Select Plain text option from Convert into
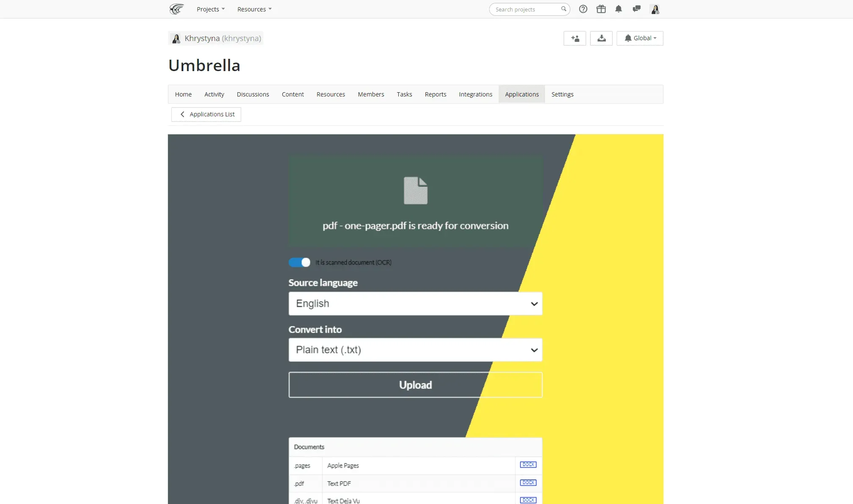This screenshot has width=853, height=504. (x=416, y=349)
